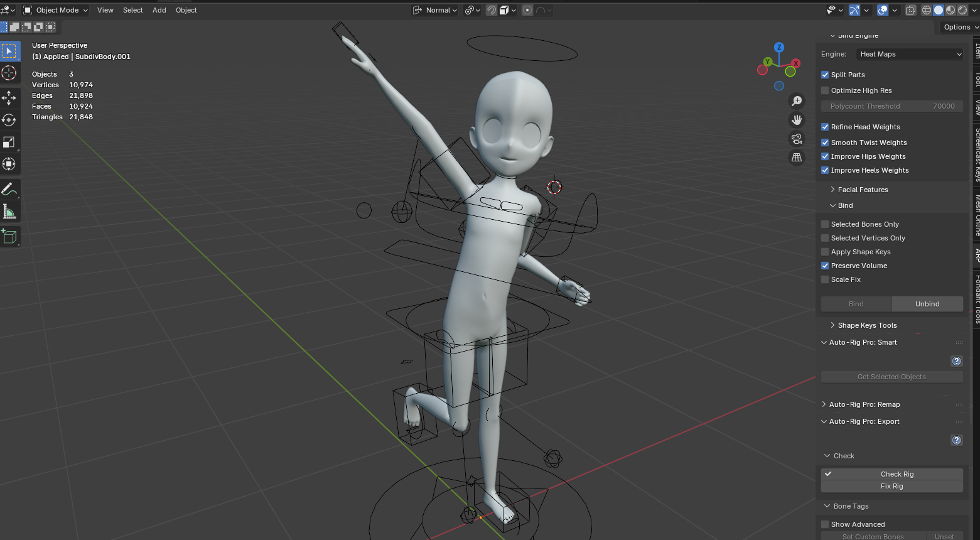
Task: Enable the Optimize High Res checkbox
Action: pos(825,90)
